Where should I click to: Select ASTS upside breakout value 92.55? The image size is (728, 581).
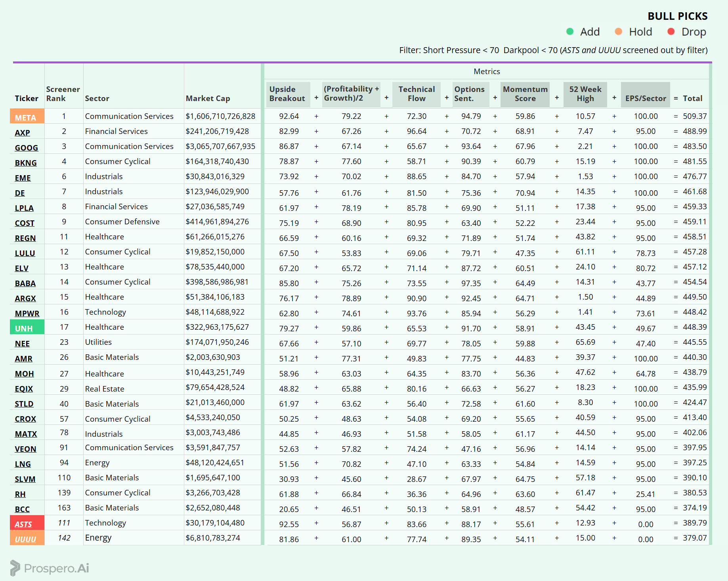[x=289, y=524]
